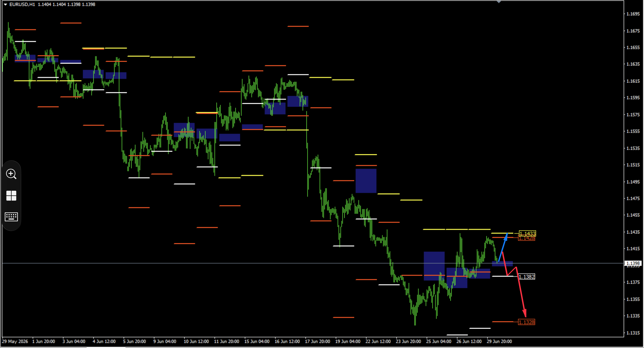Click the 17 Jun 20:00 time label
The height and width of the screenshot is (348, 644).
317,341
